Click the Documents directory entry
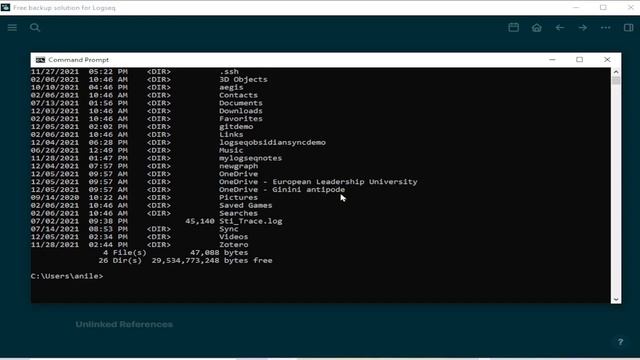640x360 pixels. (241, 103)
